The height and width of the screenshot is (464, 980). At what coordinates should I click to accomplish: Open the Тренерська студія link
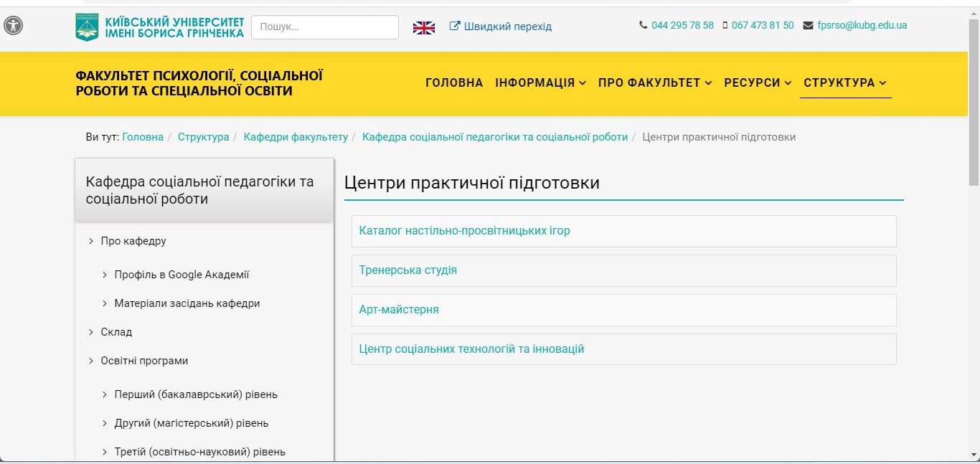[x=407, y=270]
